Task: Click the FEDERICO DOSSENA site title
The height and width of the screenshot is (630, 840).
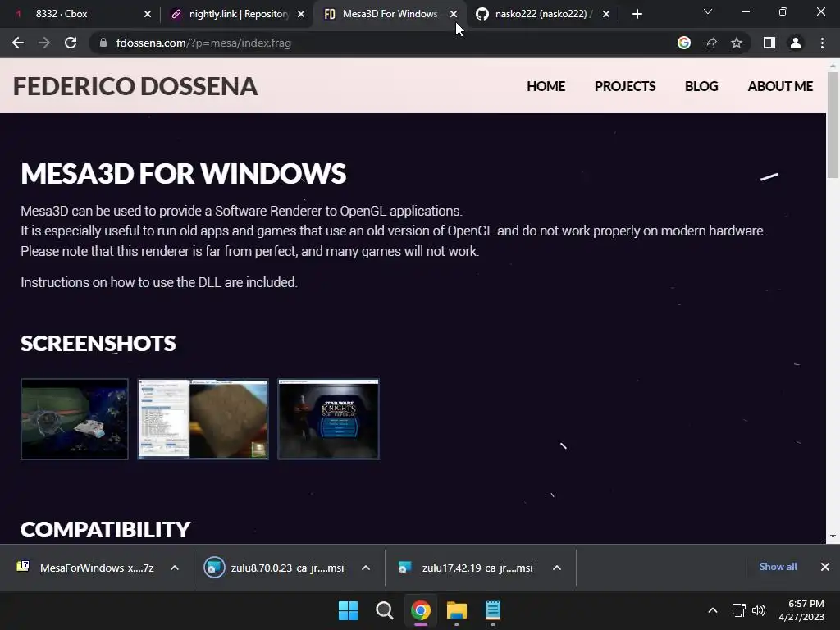Action: click(135, 86)
